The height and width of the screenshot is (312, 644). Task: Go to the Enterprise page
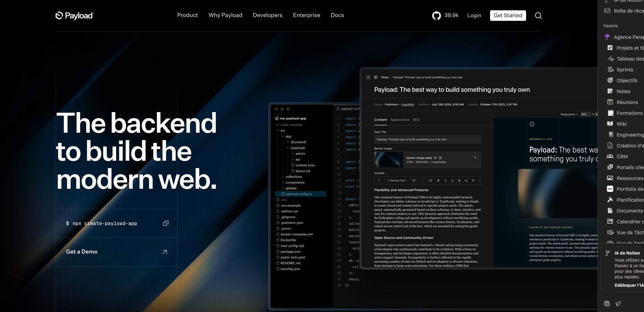point(306,15)
